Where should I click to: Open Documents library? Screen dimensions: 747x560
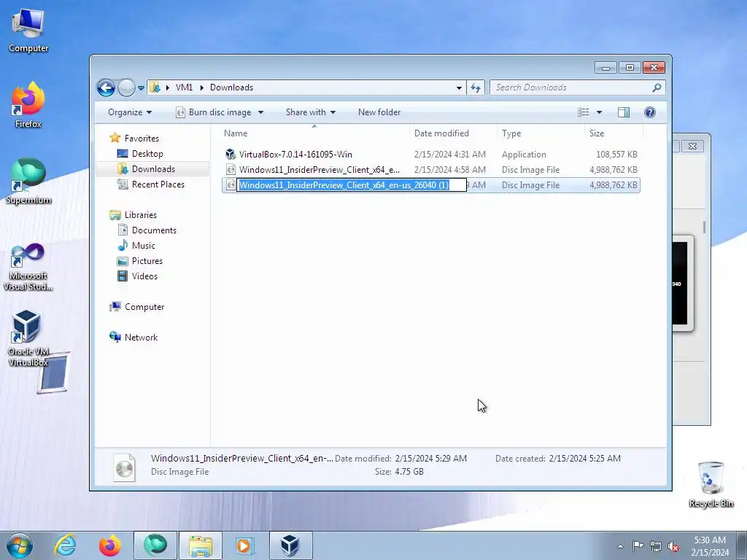154,230
